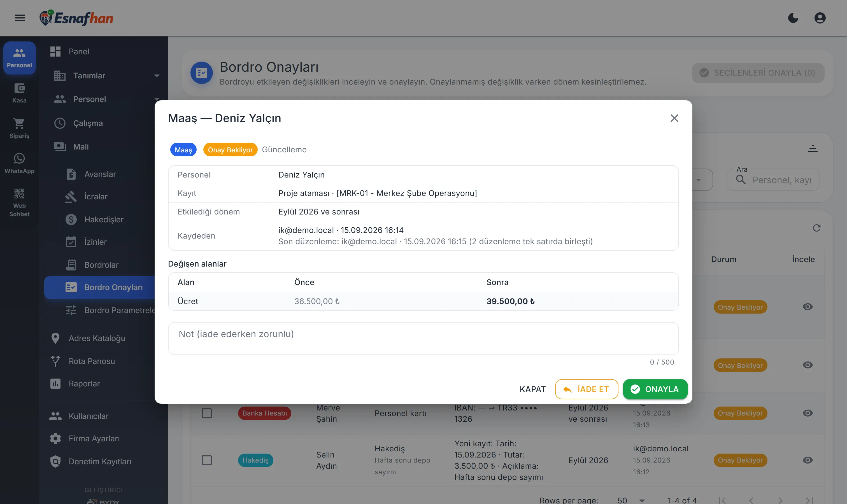
Task: Open the Web Sohbet module
Action: tap(19, 203)
